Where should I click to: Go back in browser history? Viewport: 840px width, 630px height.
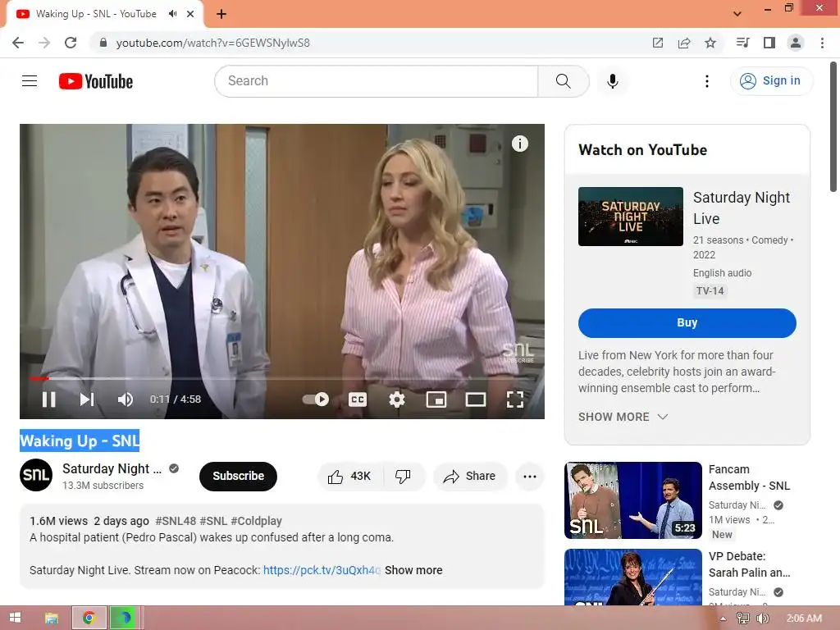coord(18,43)
